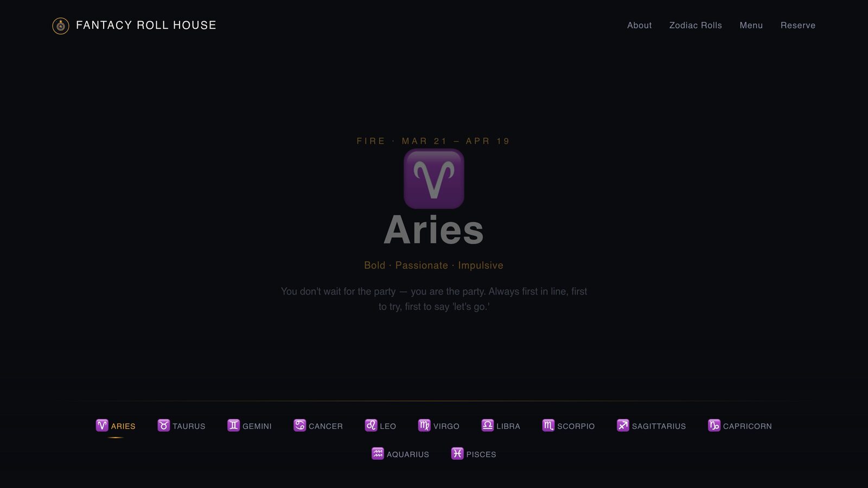
Task: Click the Fantacy Roll House brand name
Action: (146, 25)
